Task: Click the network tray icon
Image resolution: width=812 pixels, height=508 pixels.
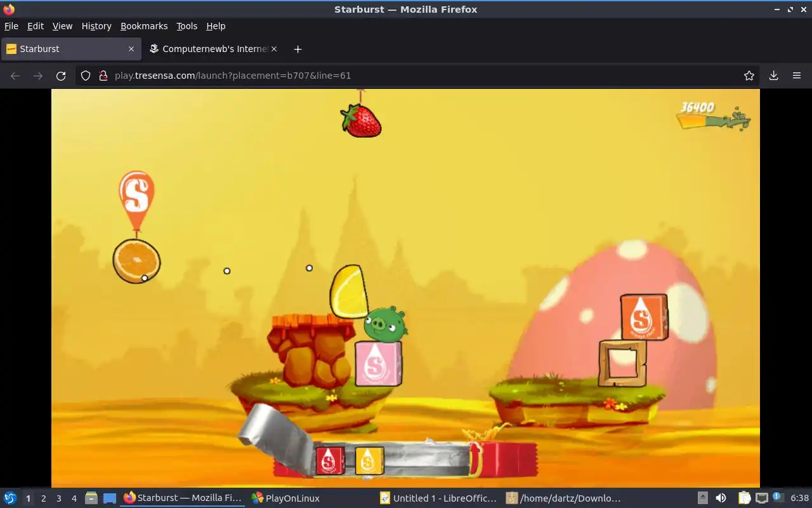Action: pos(761,498)
